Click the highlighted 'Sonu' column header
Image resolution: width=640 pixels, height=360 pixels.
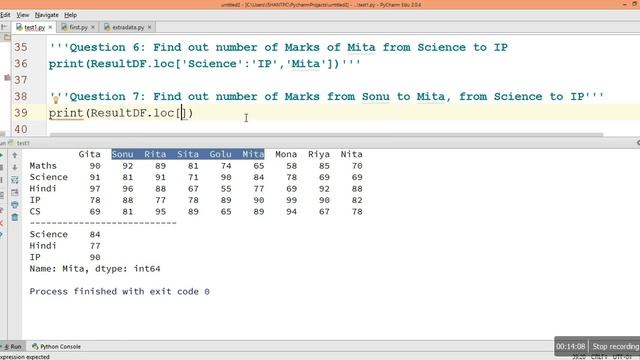(122, 154)
